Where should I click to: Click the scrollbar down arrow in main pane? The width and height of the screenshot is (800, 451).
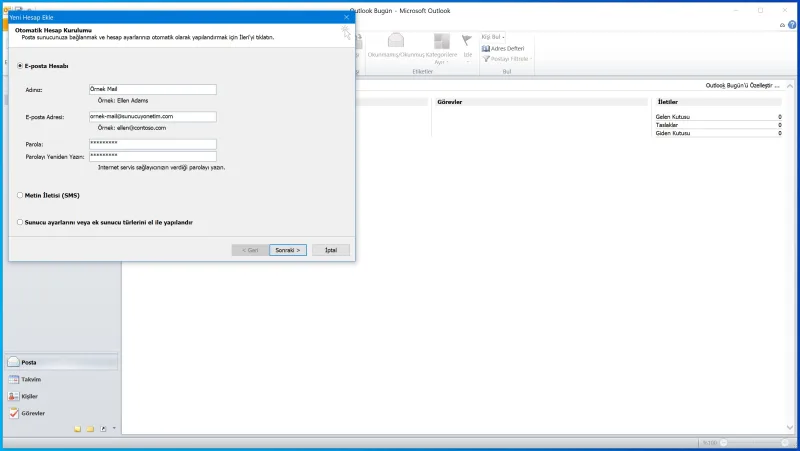pyautogui.click(x=790, y=428)
